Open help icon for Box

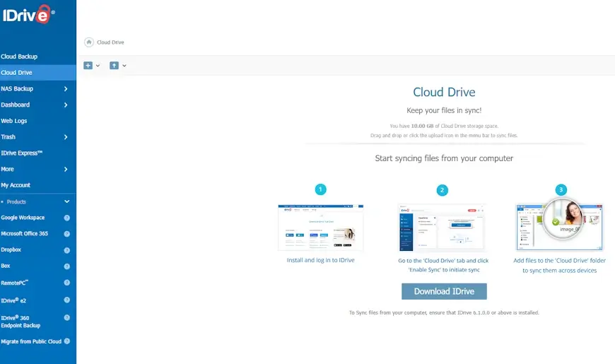[x=66, y=266]
